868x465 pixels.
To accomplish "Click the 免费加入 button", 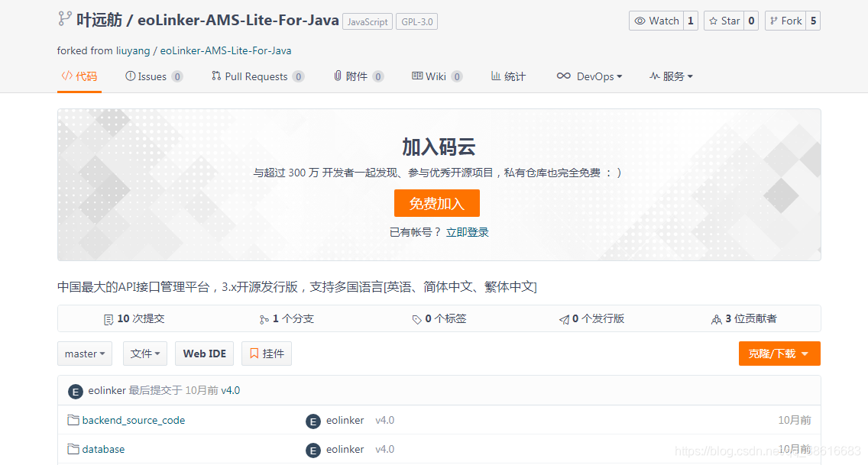I will [x=437, y=203].
